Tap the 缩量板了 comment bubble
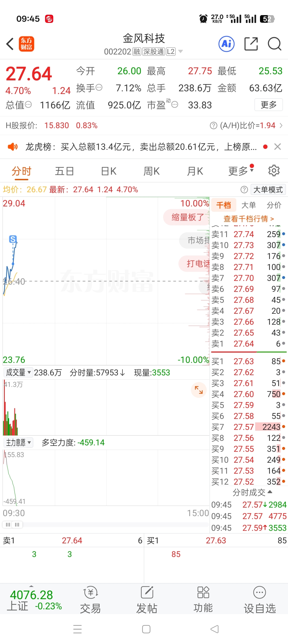 (x=186, y=217)
